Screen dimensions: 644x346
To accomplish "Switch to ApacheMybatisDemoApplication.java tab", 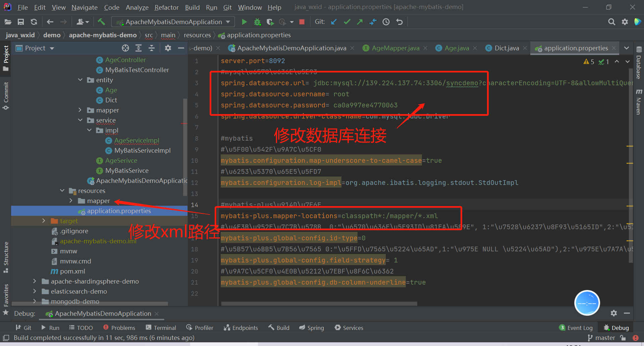I will point(291,48).
